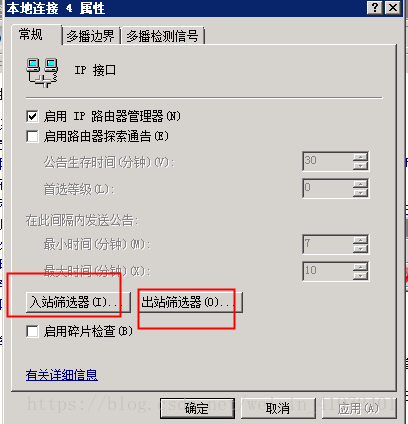Increase 公告生存时间 value with up arrow

pos(360,157)
